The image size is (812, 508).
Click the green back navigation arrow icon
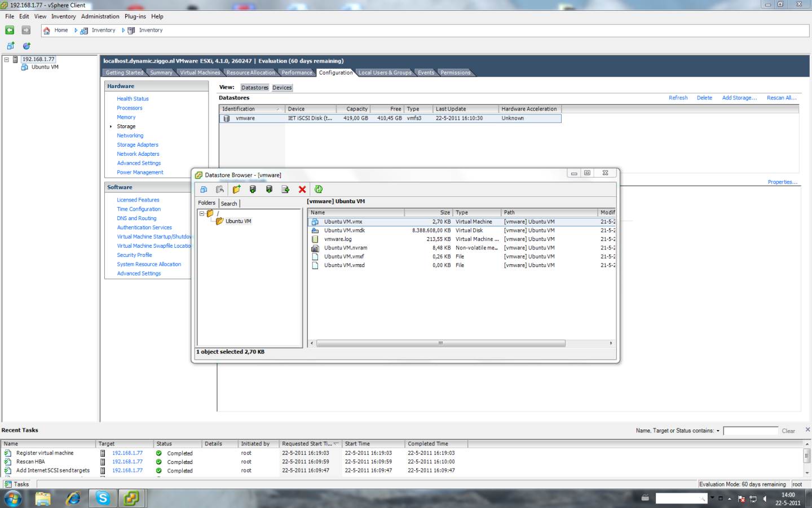click(10, 30)
